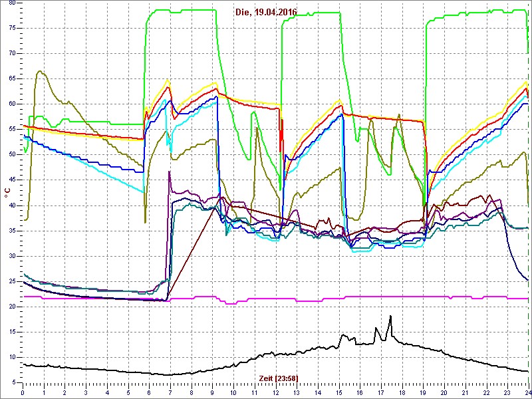This screenshot has width=532, height=399.
Task: Click the hour 16 tick label
Action: tap(360, 392)
